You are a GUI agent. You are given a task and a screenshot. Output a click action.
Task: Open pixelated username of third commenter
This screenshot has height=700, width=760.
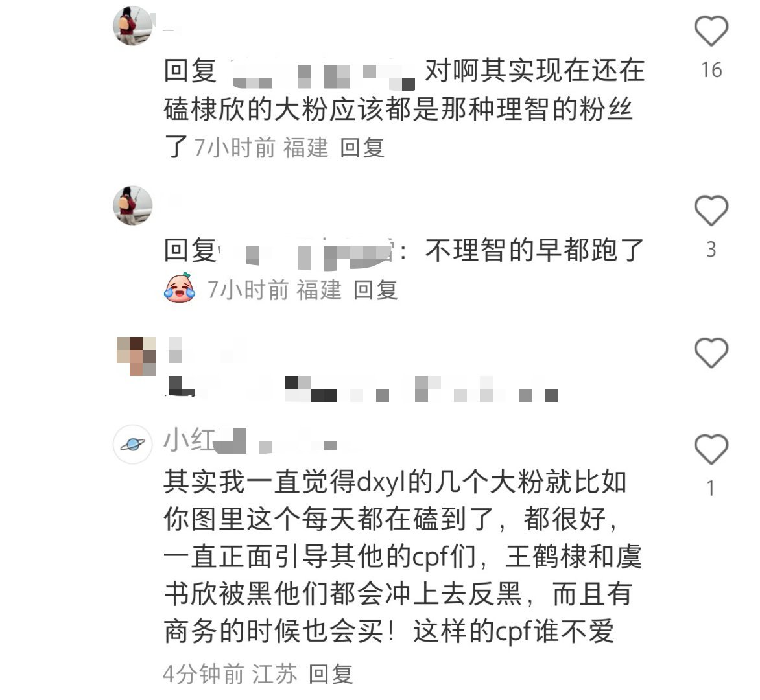[x=206, y=350]
